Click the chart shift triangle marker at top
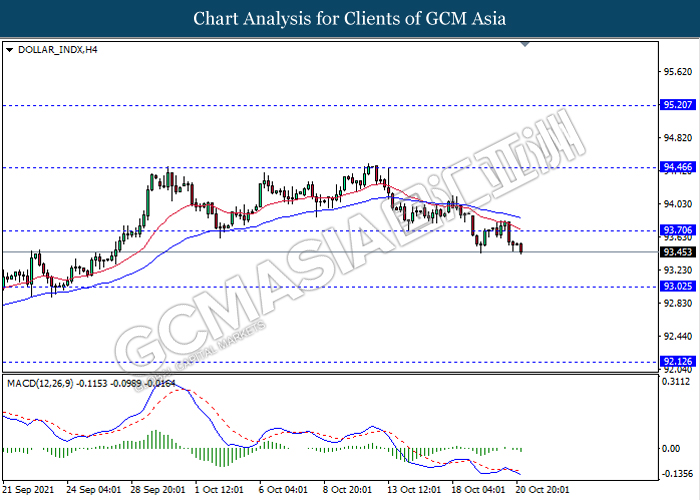Viewport: 700px width, 500px height. [x=525, y=44]
